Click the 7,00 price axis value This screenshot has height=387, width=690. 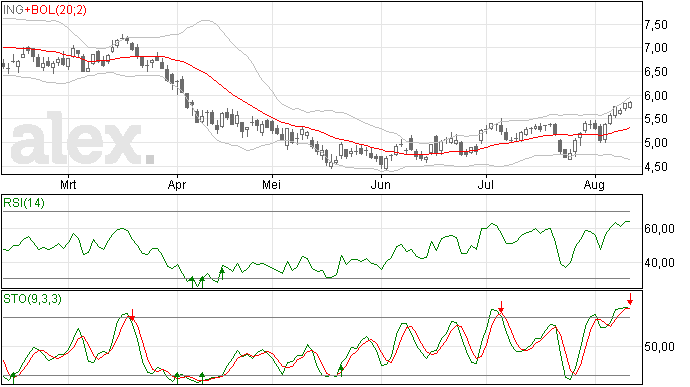[656, 48]
